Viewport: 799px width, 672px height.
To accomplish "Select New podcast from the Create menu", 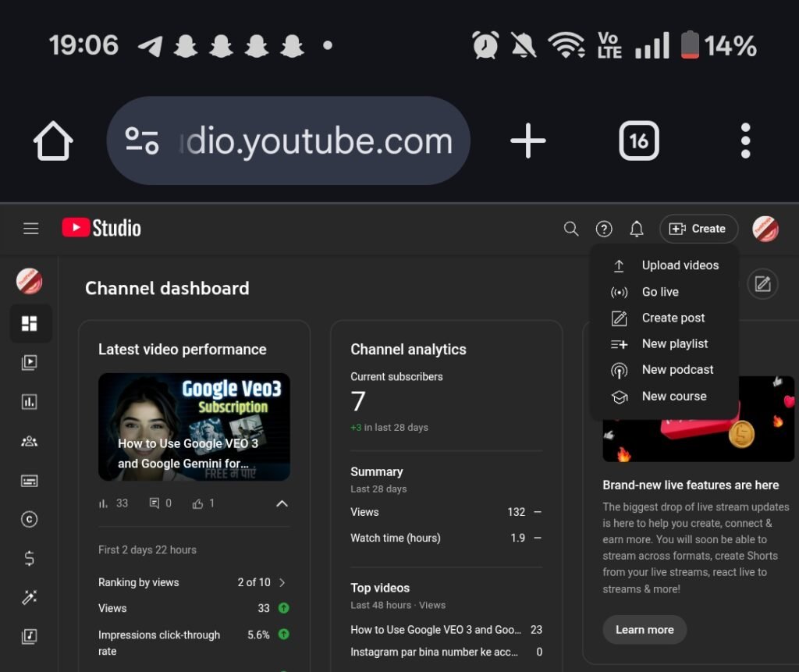I will click(x=676, y=369).
